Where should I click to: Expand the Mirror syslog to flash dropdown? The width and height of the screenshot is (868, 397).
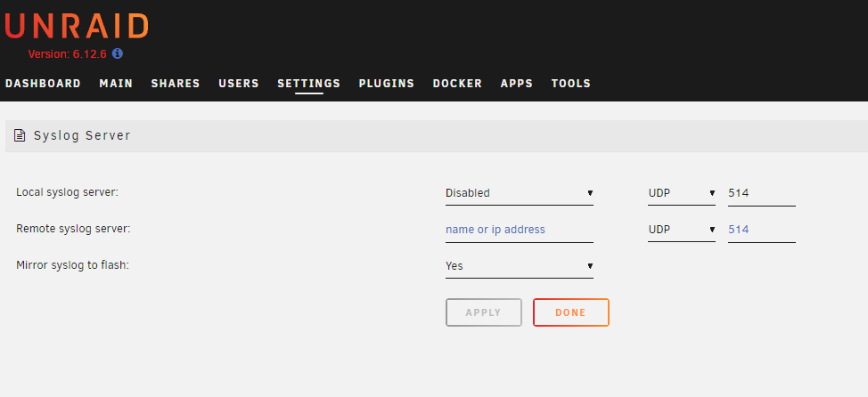(520, 266)
